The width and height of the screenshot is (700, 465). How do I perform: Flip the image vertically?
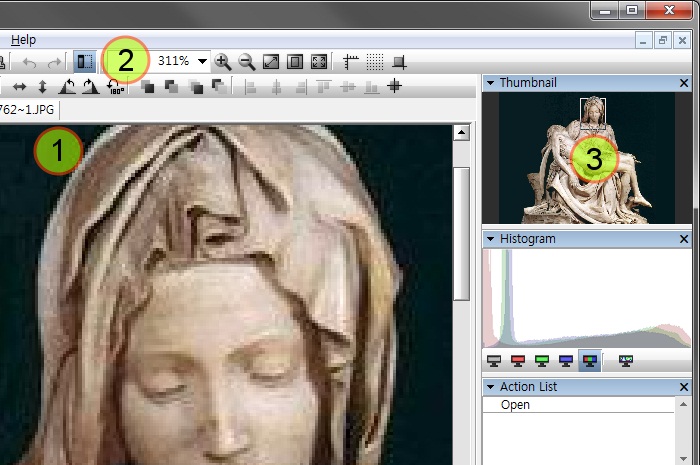(x=42, y=87)
